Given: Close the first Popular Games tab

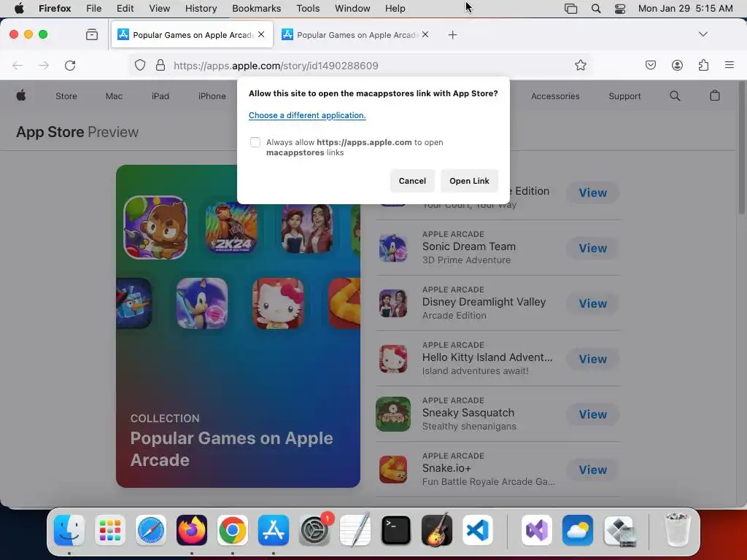Looking at the screenshot, I should (261, 34).
